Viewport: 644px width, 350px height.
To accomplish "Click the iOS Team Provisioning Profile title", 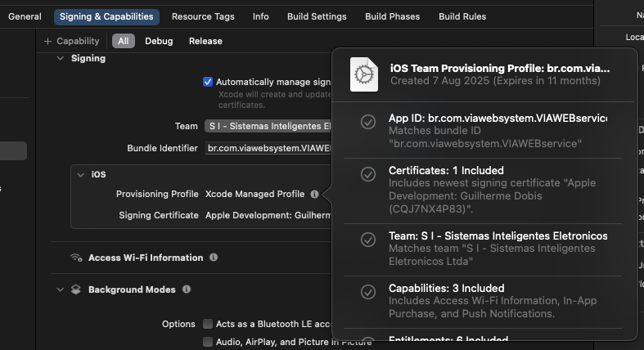I will pos(500,68).
